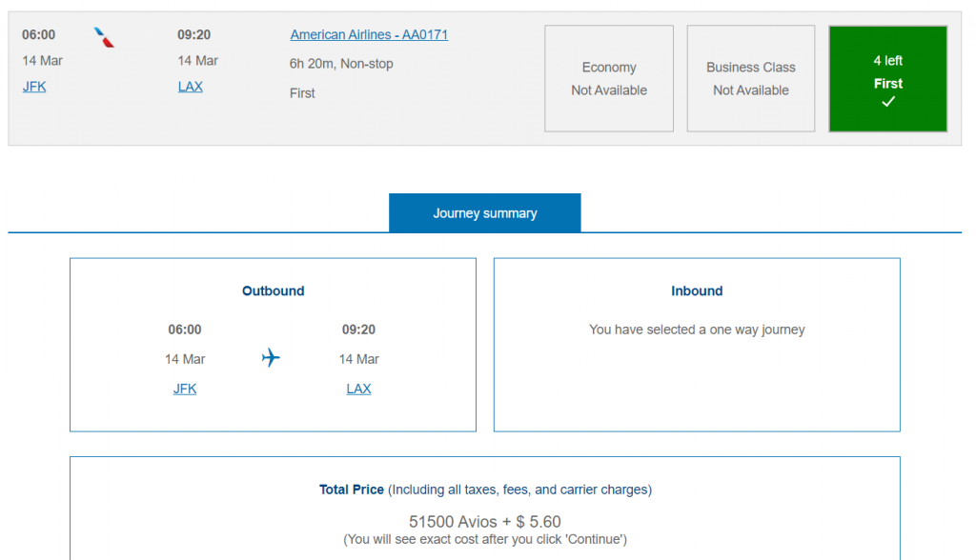
Task: Click LAX airport link in the flight row
Action: [x=191, y=86]
